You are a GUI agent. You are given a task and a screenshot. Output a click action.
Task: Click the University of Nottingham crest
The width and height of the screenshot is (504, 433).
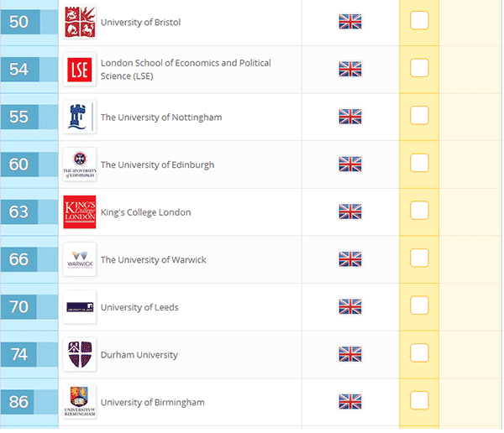coord(80,117)
